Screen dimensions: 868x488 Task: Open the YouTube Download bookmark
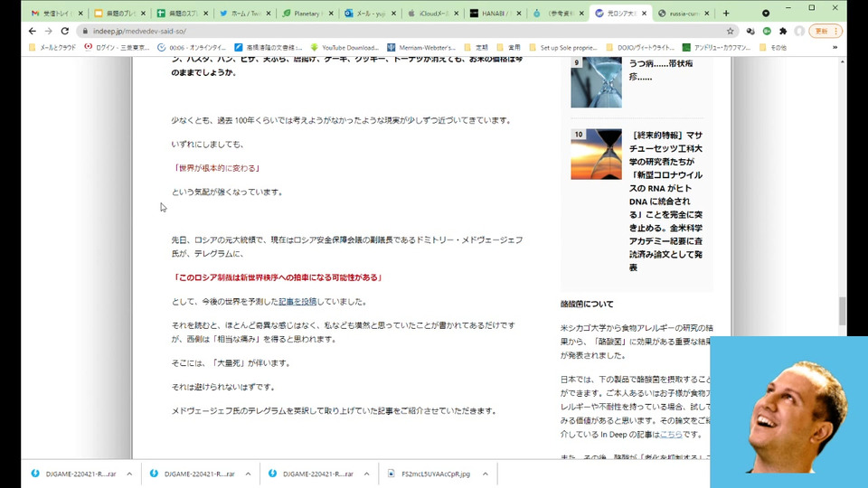(x=344, y=48)
